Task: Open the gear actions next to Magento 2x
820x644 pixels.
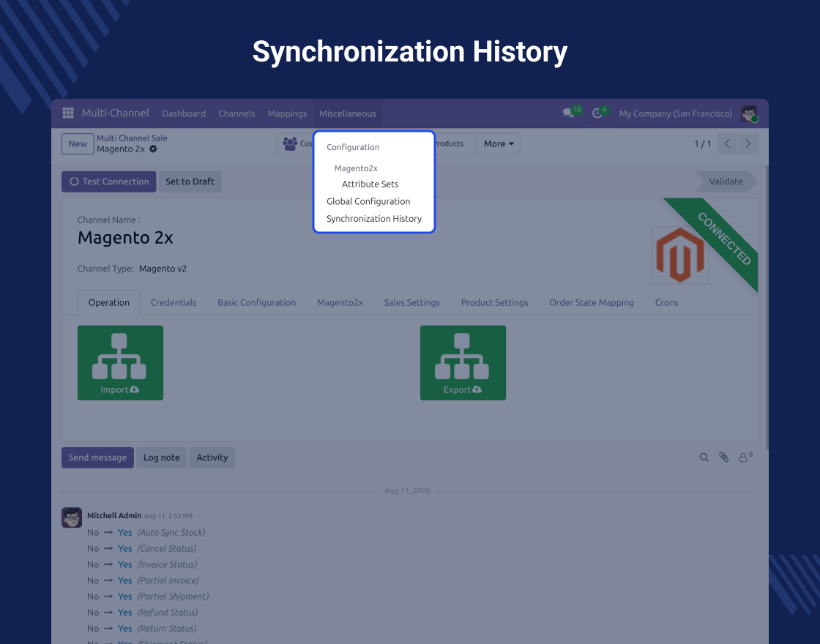Action: [153, 149]
